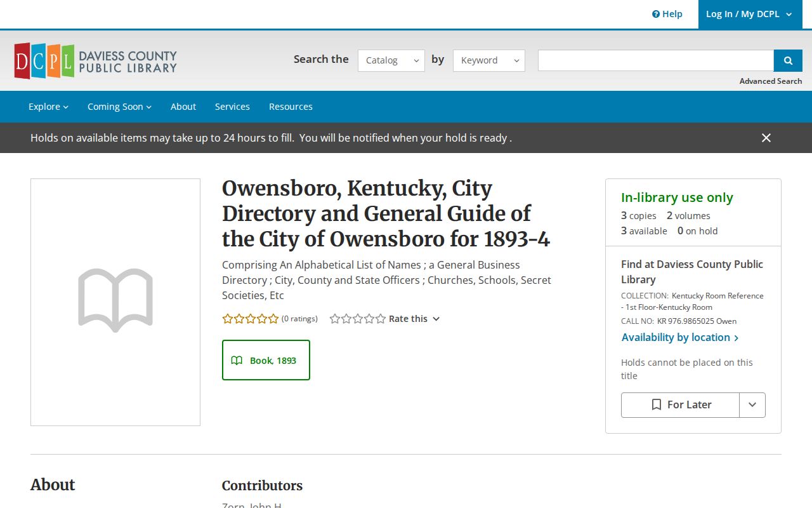The image size is (812, 508).
Task: Expand Log In / My DCPL menu
Action: point(749,14)
